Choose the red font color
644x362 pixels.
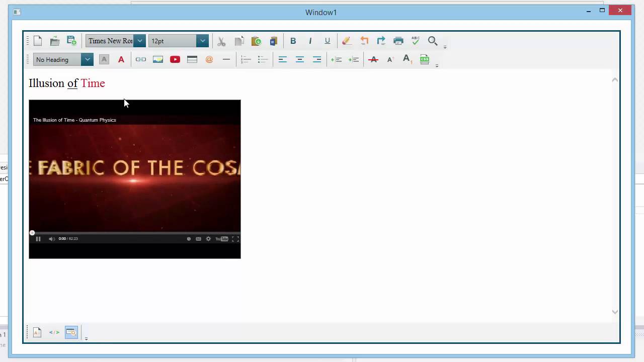pyautogui.click(x=121, y=59)
